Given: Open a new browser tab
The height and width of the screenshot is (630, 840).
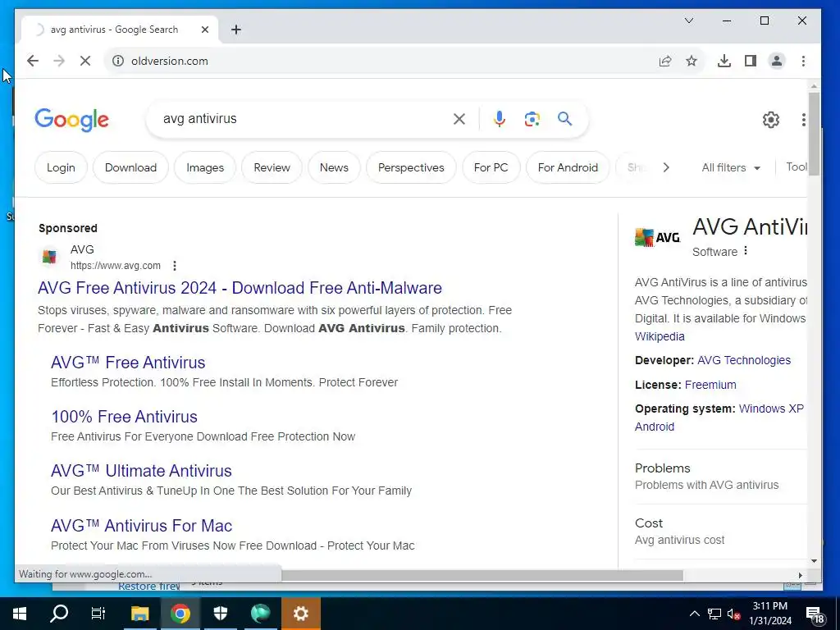Looking at the screenshot, I should pos(236,30).
